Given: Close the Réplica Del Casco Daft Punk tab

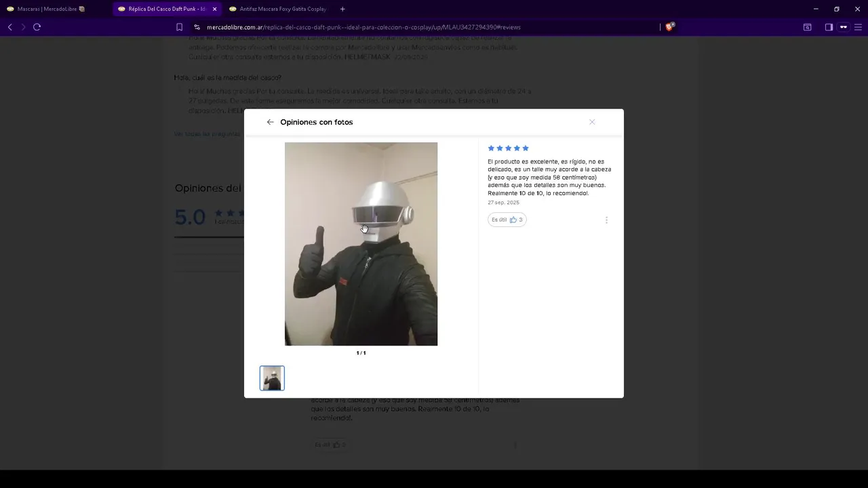Looking at the screenshot, I should (214, 9).
